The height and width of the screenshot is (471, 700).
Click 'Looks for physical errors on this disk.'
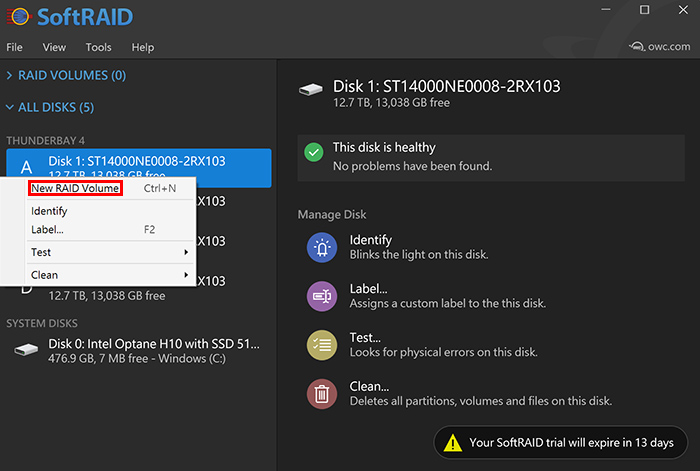click(x=443, y=352)
